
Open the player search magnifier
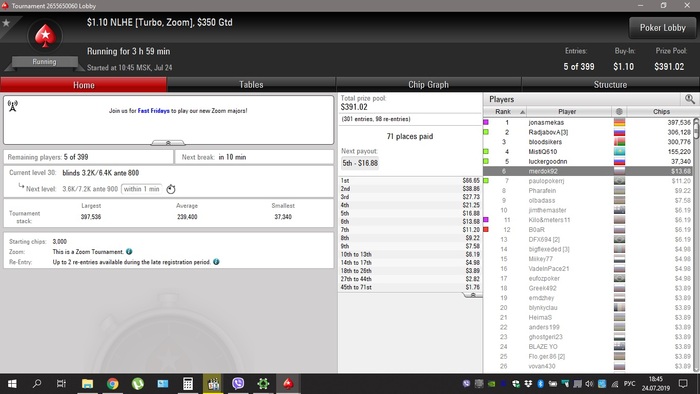pyautogui.click(x=690, y=99)
